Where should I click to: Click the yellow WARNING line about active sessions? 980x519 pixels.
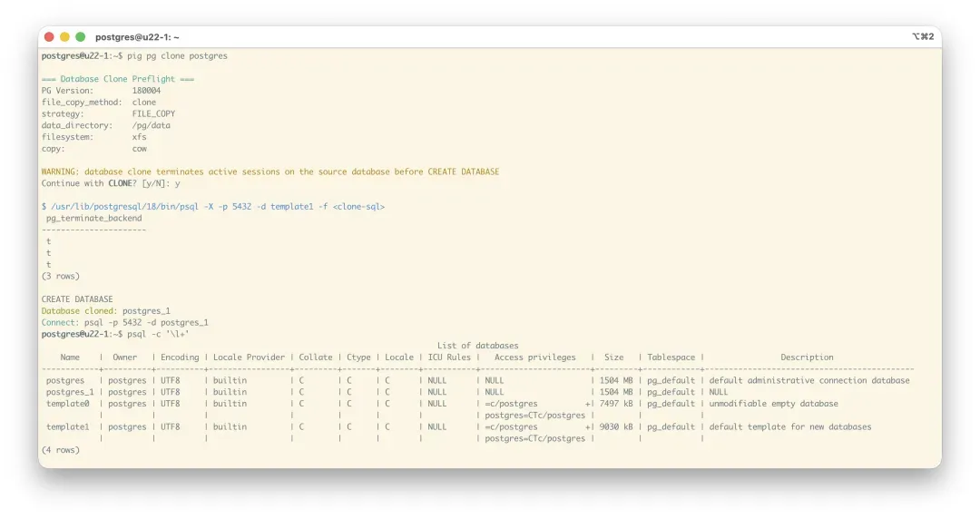[x=270, y=172]
